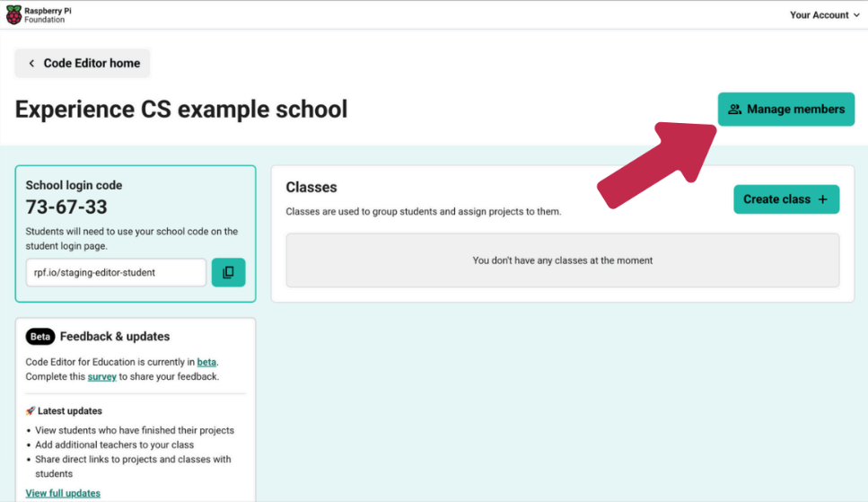The image size is (868, 502).
Task: Click the black Beta badge
Action: click(x=40, y=337)
